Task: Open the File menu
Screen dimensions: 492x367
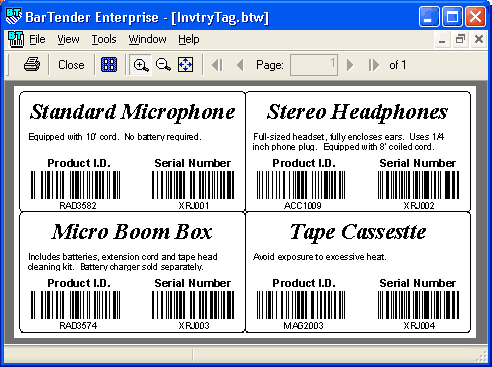Action: coord(37,39)
